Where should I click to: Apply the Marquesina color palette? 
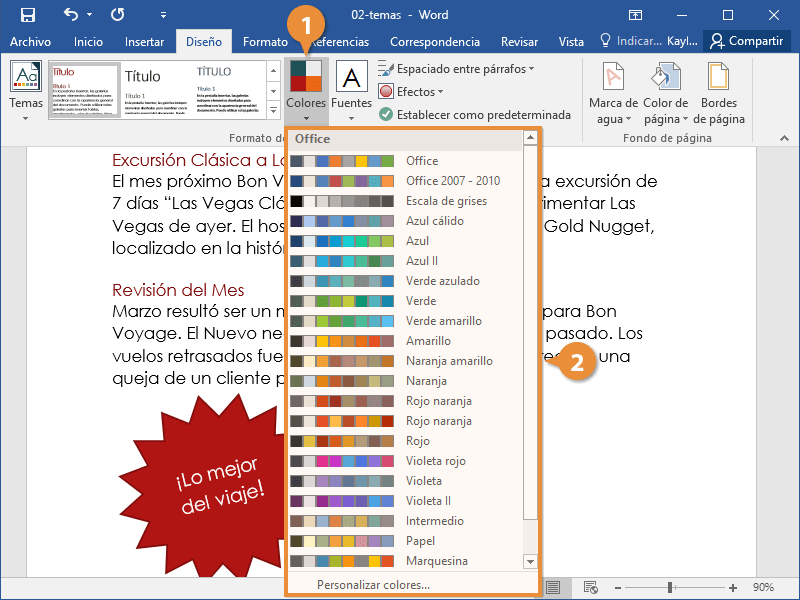[406, 561]
